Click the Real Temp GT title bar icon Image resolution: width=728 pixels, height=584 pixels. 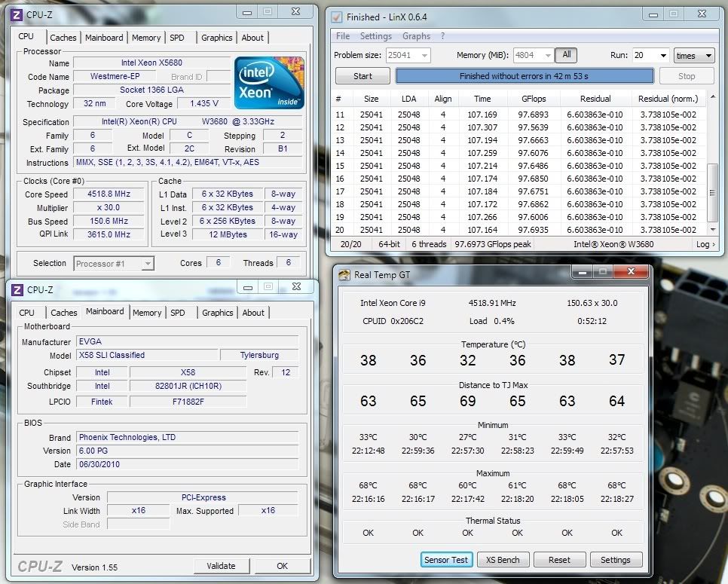[344, 275]
